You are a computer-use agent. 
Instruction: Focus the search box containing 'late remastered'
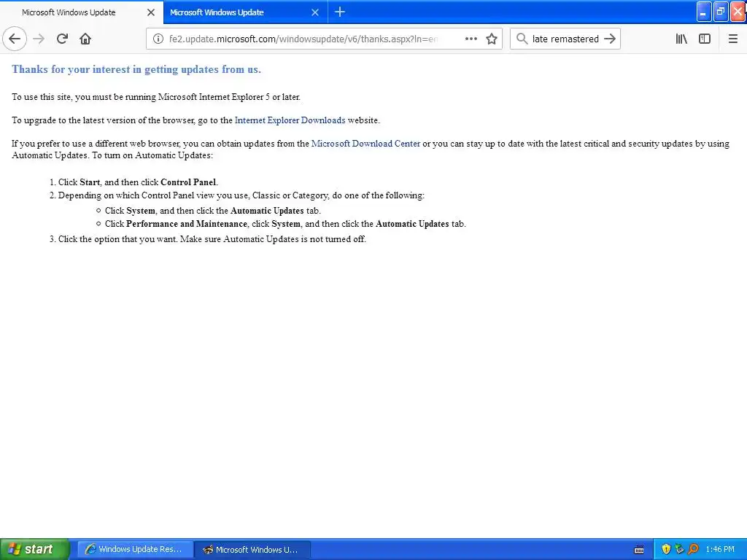[565, 39]
